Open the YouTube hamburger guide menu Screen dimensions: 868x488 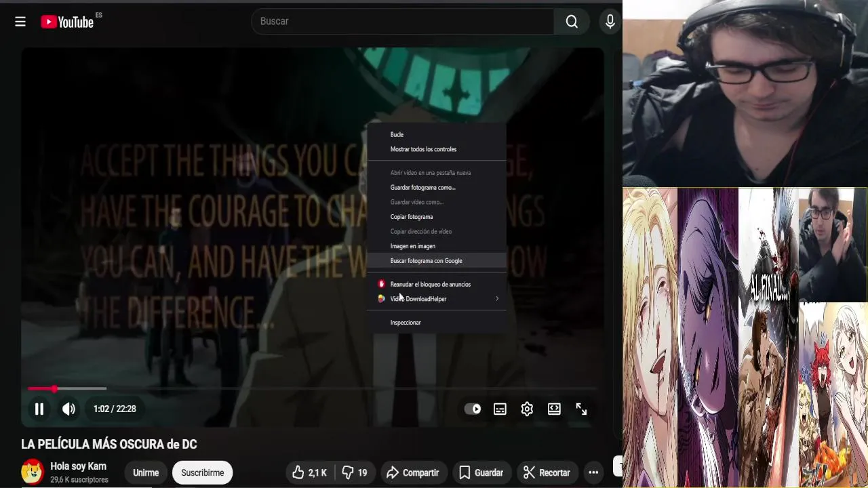click(x=20, y=22)
